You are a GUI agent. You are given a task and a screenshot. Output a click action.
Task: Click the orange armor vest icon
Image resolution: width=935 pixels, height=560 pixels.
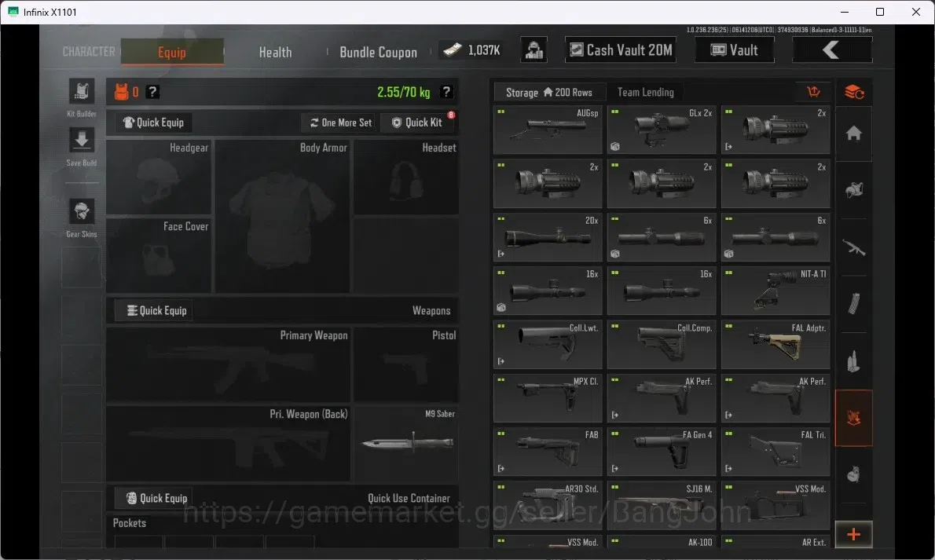[121, 92]
